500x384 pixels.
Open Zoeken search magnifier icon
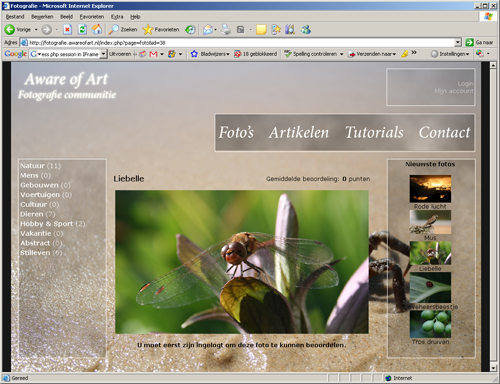114,30
